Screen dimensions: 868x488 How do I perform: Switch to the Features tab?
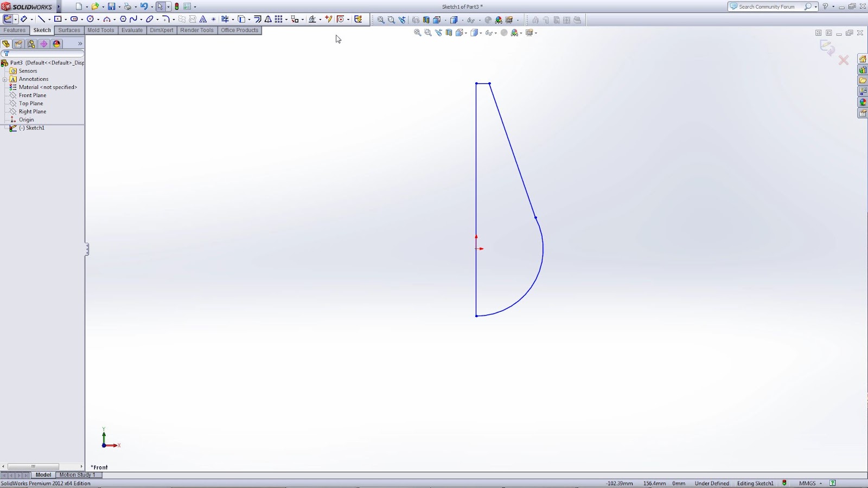pyautogui.click(x=14, y=30)
